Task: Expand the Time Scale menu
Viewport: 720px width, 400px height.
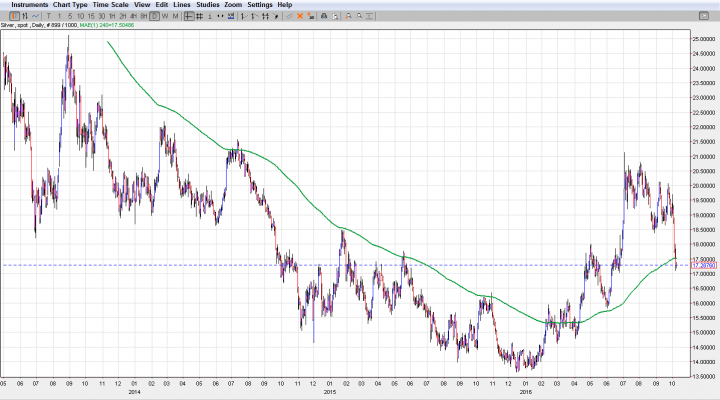Action: point(112,5)
